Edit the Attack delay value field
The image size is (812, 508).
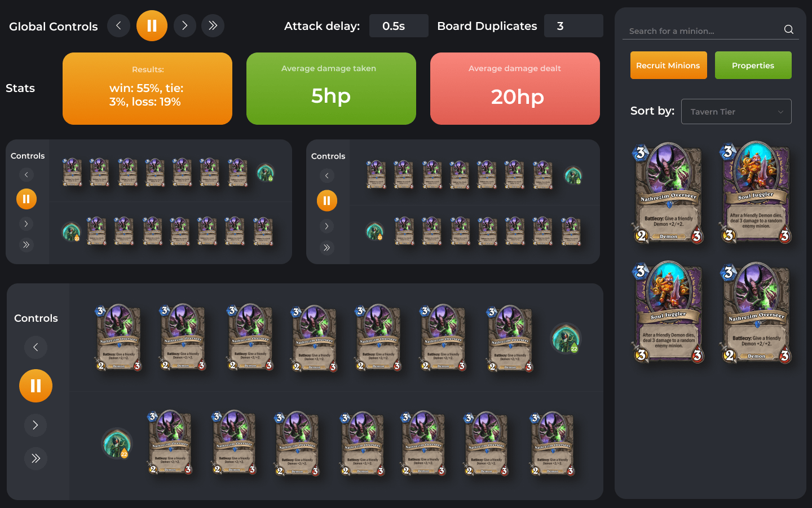click(399, 26)
